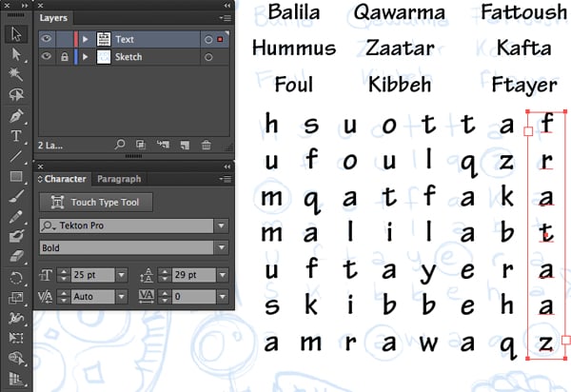Viewport: 571px width, 392px height.
Task: Click Text layer selection indicator square
Action: click(x=221, y=39)
